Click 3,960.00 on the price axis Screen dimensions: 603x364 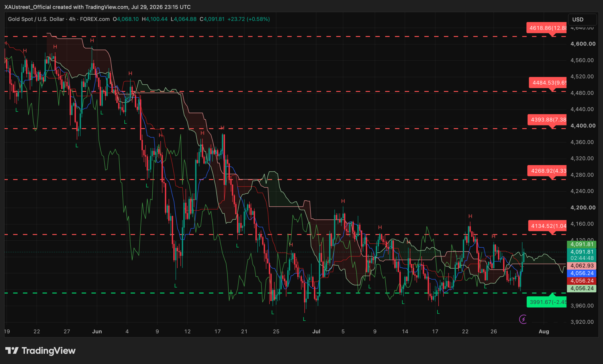[x=582, y=306]
